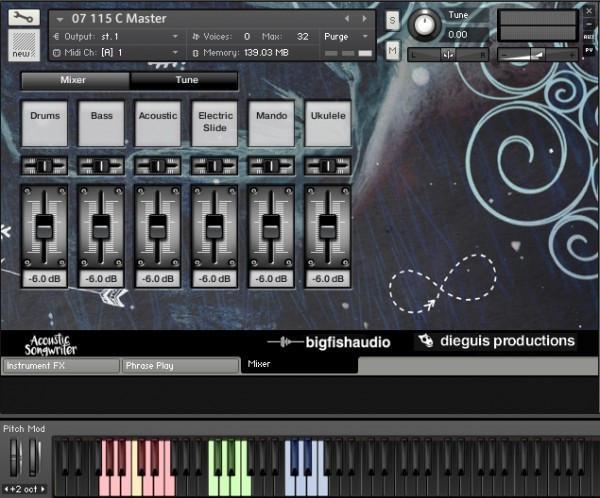
Task: Click the Mando pan slider
Action: click(271, 166)
